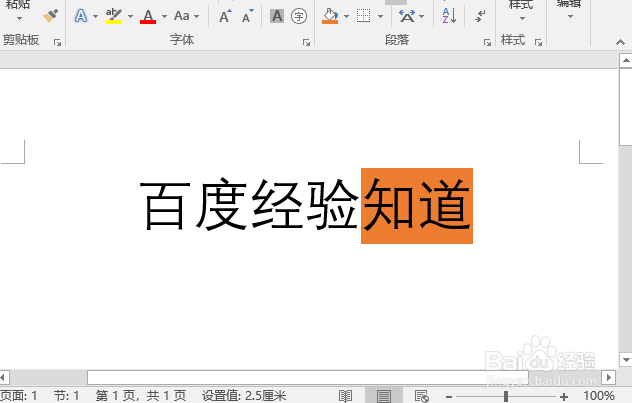Click the 节: 1 status bar entry
The height and width of the screenshot is (403, 632).
pos(67,396)
